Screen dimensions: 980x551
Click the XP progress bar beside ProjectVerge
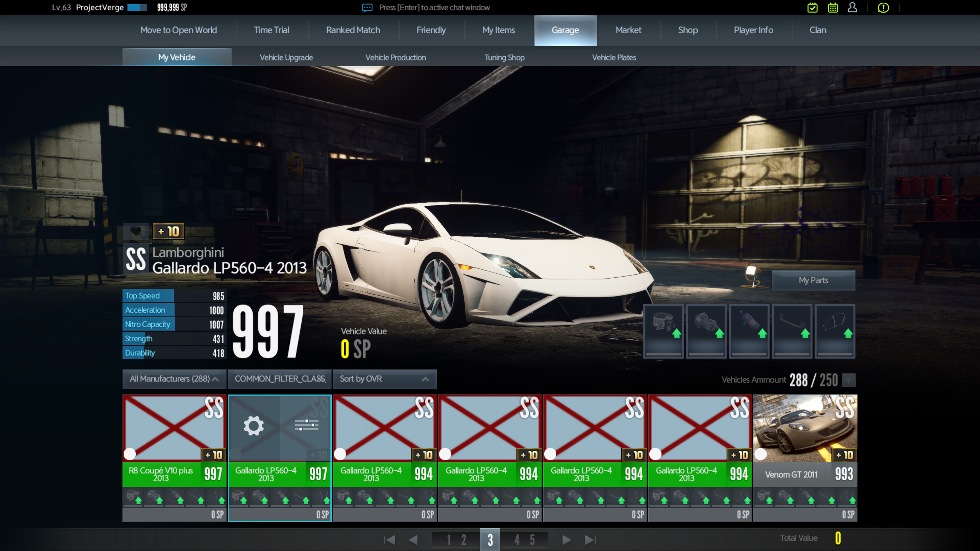click(x=137, y=8)
